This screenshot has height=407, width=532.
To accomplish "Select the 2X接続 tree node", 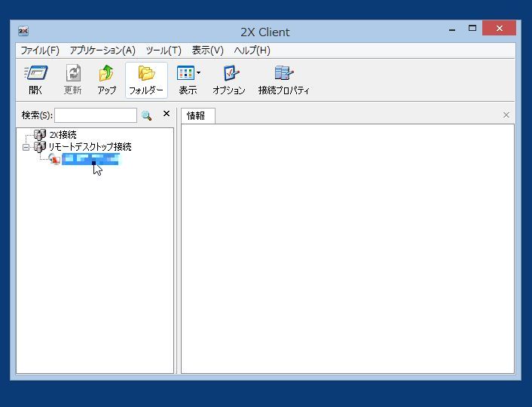I will pyautogui.click(x=63, y=135).
